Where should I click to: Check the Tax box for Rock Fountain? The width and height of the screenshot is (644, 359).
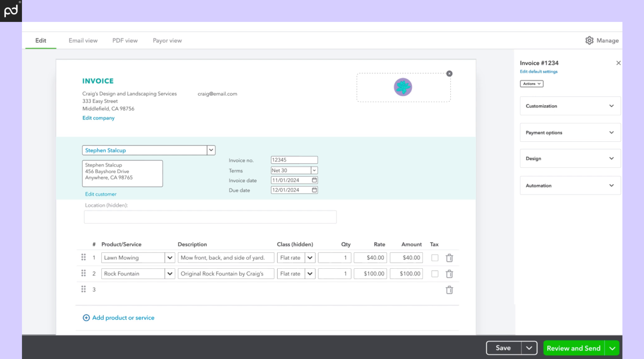pyautogui.click(x=434, y=273)
